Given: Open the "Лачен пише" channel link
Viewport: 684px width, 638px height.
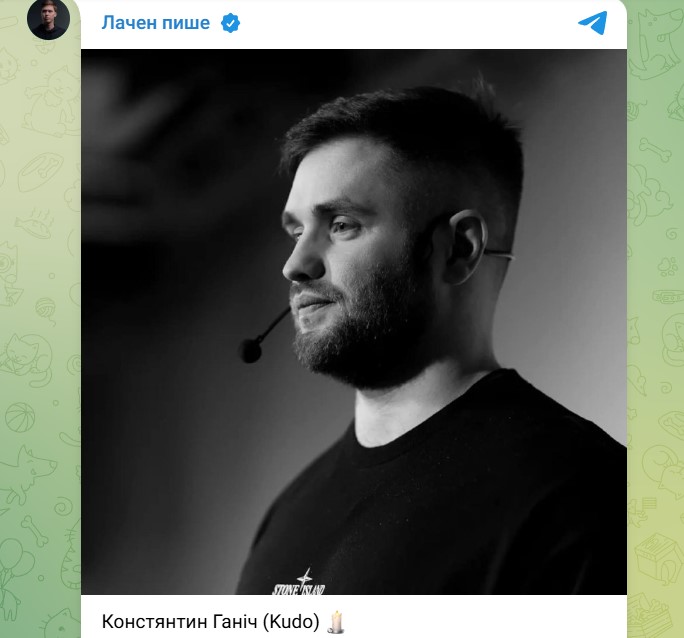Looking at the screenshot, I should pyautogui.click(x=155, y=23).
